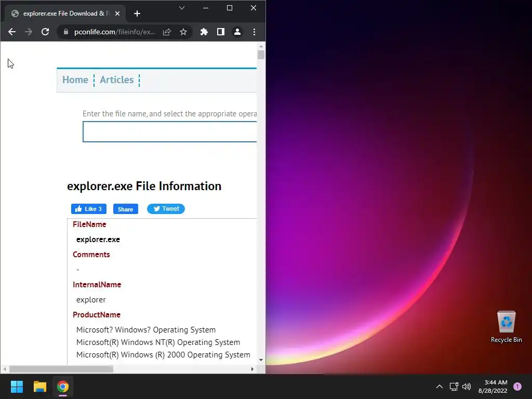Click the bold 'explorer.exe' file name value
Screen dimensions: 532x399
[x=98, y=240]
